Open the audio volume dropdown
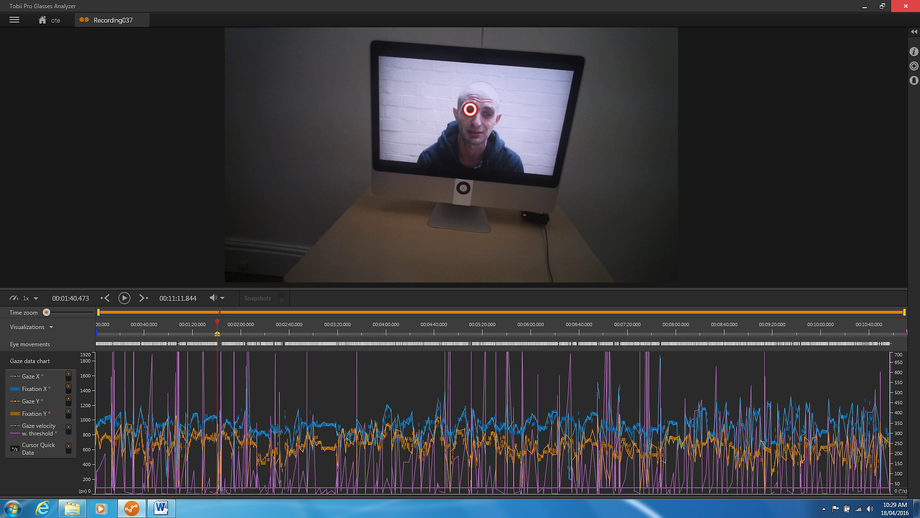The width and height of the screenshot is (920, 518). pyautogui.click(x=217, y=298)
